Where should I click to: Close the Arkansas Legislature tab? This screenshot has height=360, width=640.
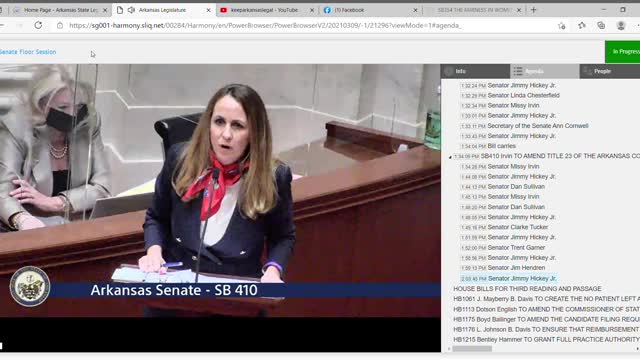209,10
